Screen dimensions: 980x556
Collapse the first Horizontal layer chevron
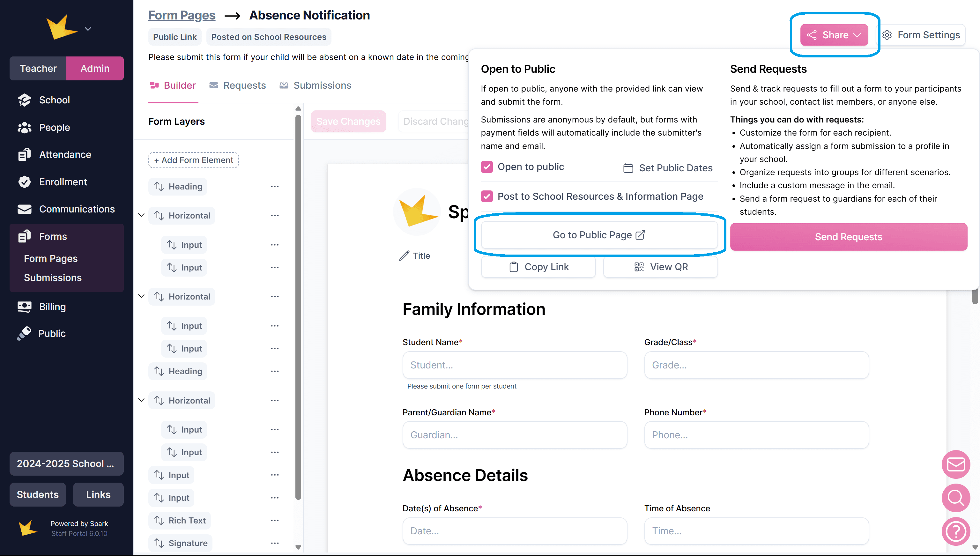click(141, 215)
